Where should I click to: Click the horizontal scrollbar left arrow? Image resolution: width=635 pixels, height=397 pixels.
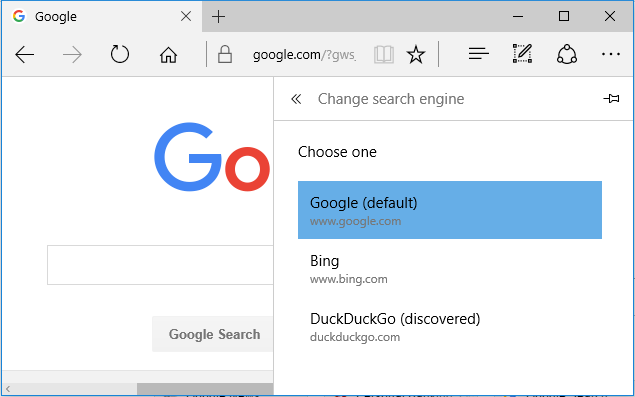(x=8, y=389)
